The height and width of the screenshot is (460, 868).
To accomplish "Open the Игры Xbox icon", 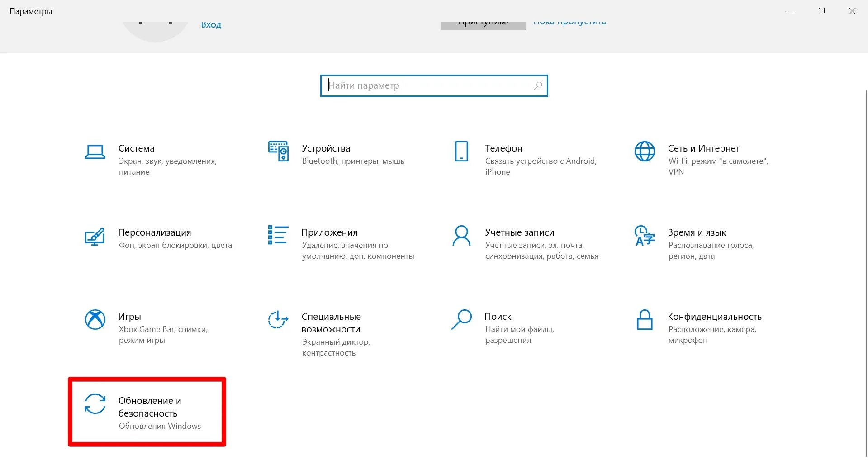I will pos(95,319).
